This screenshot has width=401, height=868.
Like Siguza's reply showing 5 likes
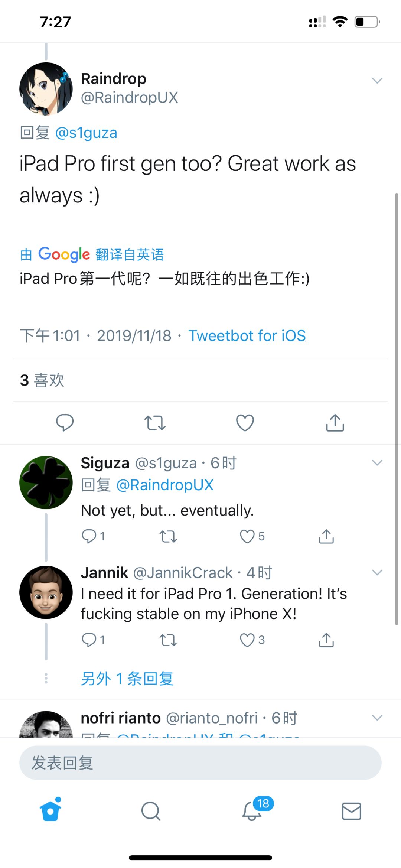tap(247, 536)
